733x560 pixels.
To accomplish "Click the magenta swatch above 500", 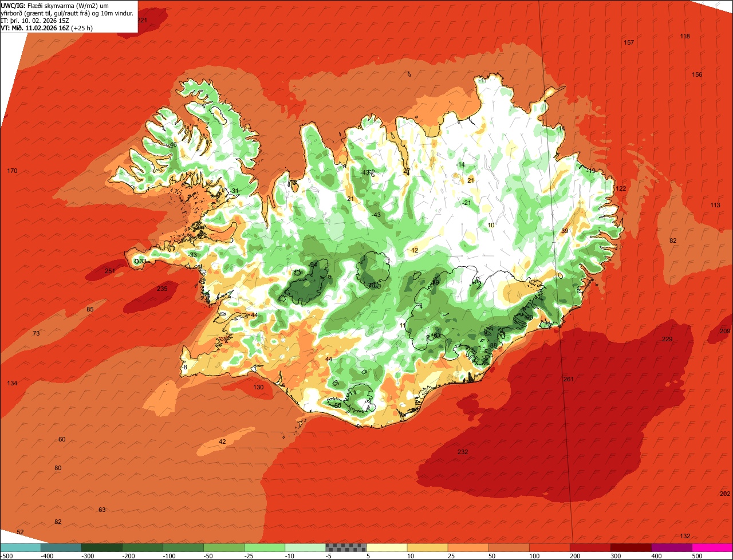I will (x=712, y=547).
